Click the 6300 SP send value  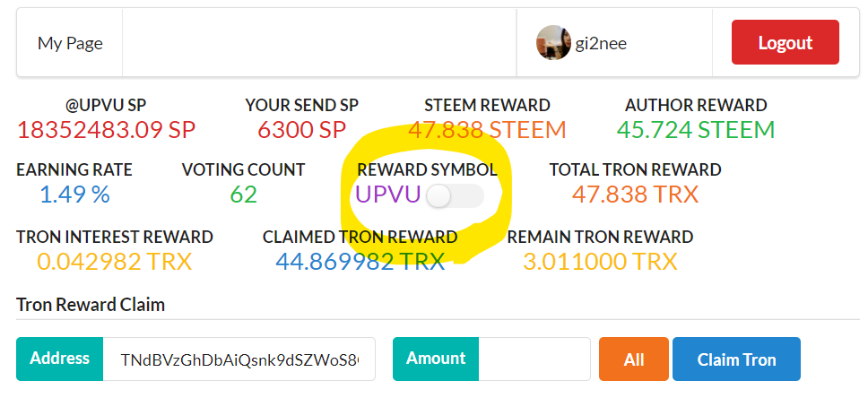pos(301,130)
